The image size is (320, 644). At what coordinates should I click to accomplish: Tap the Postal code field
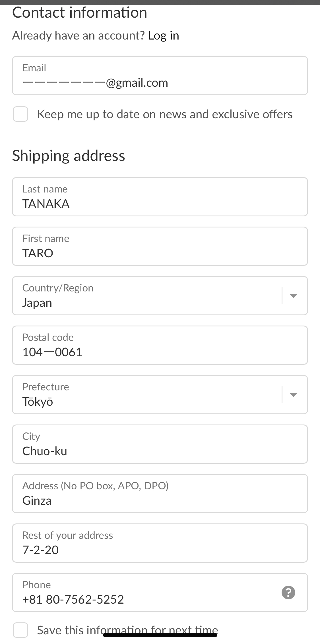(160, 345)
